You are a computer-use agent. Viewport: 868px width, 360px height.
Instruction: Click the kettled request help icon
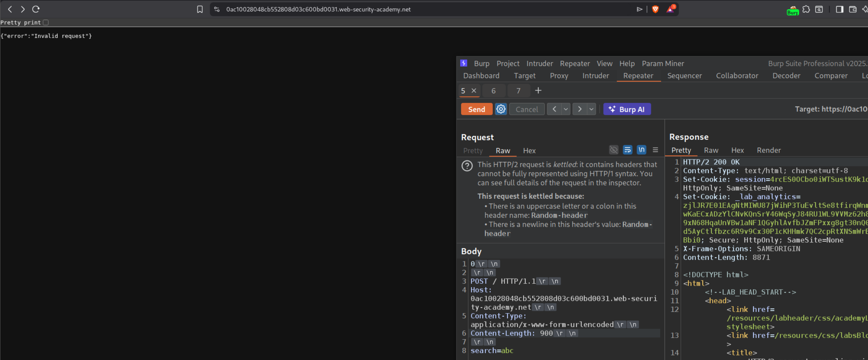467,166
